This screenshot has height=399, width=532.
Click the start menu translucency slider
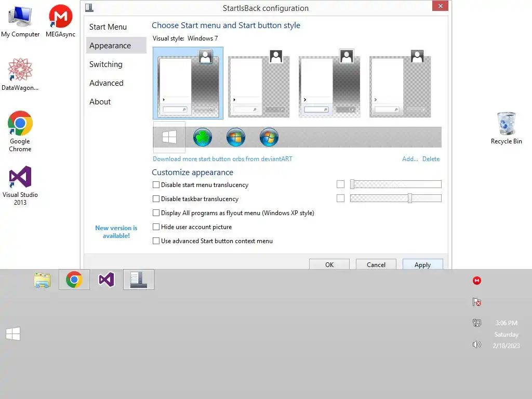pyautogui.click(x=395, y=184)
